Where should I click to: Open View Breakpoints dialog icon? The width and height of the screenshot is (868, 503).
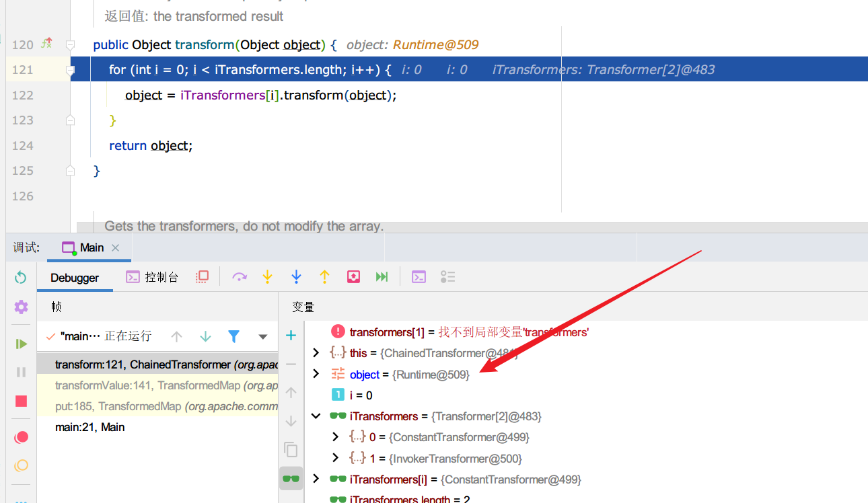click(x=21, y=437)
